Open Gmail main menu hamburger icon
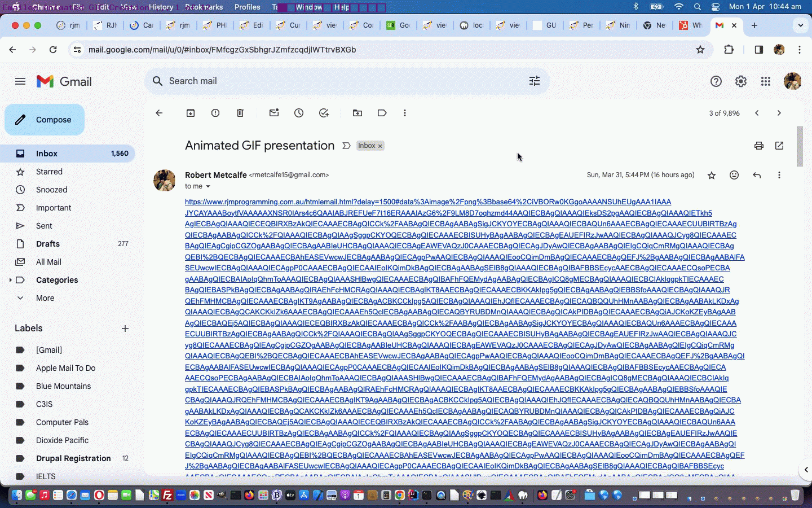This screenshot has height=508, width=812. [x=20, y=81]
